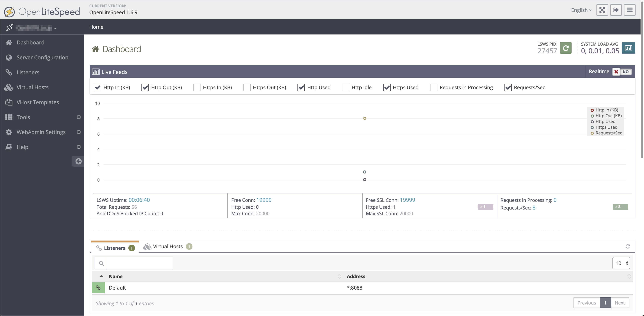The width and height of the screenshot is (644, 316).
Task: Open the system load average chart icon
Action: coord(628,48)
